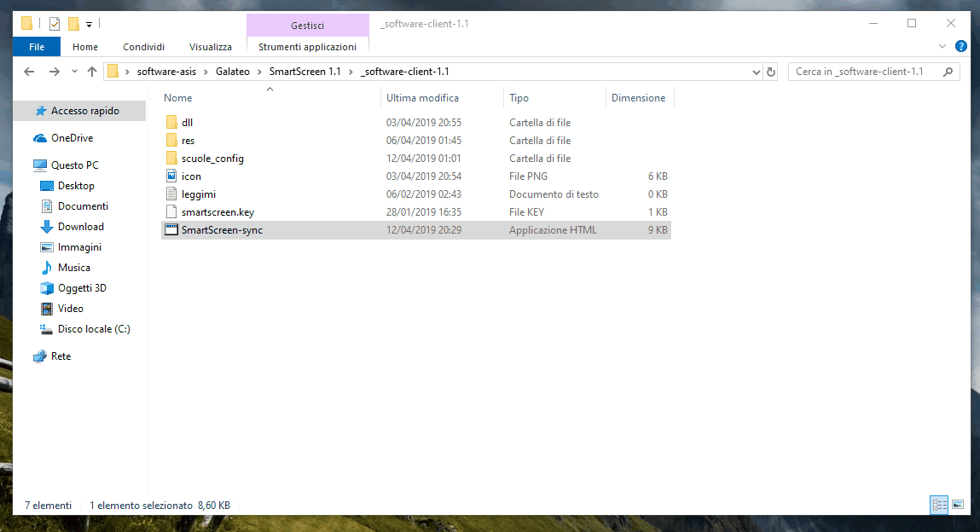Viewport: 980px width, 532px height.
Task: Click the smartscreen.key file name
Action: click(x=217, y=212)
